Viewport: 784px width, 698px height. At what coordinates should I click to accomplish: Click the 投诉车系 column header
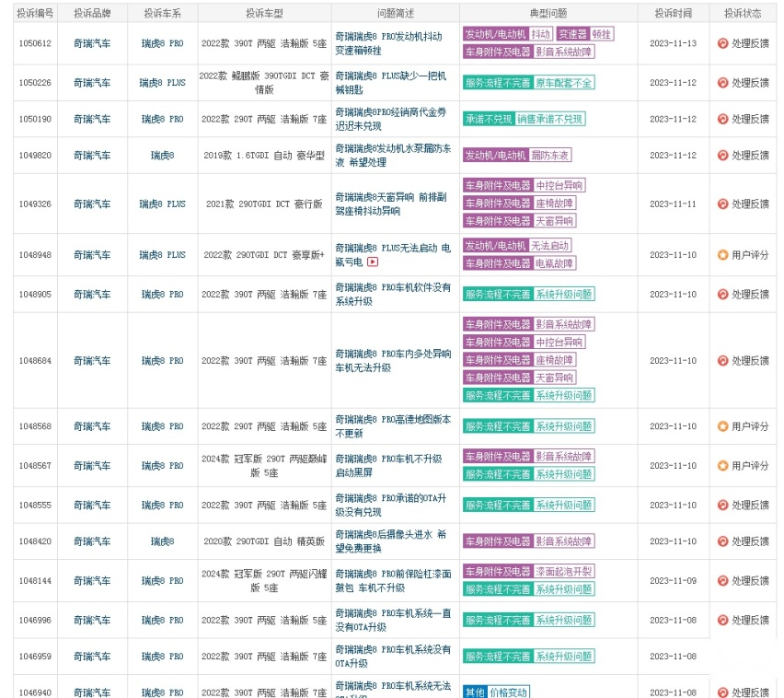pyautogui.click(x=162, y=14)
